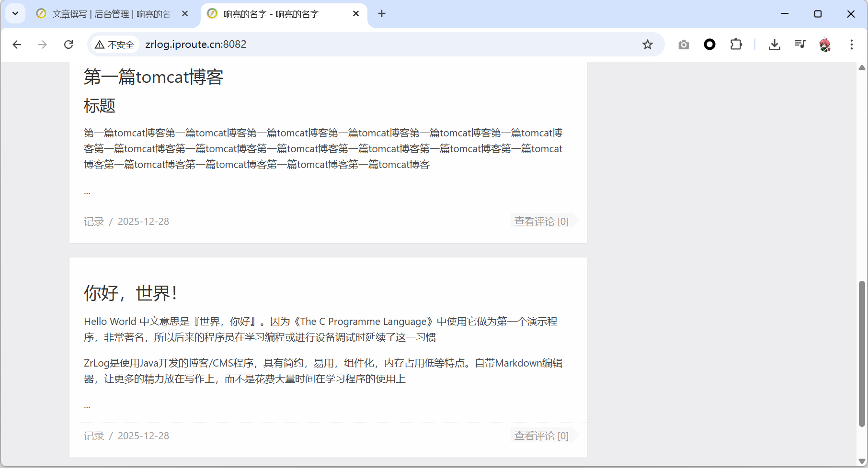868x468 pixels.
Task: Open the 你好，世界! post title
Action: click(x=131, y=293)
